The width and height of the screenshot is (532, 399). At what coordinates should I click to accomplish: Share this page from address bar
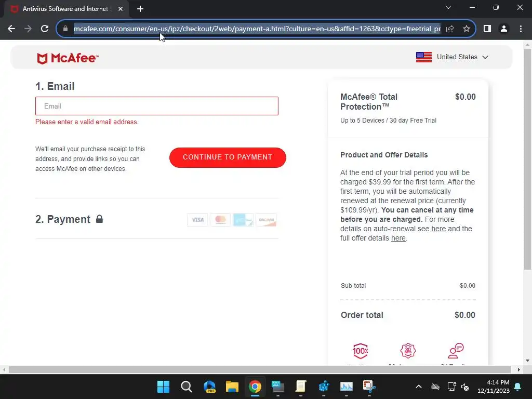[x=450, y=29]
